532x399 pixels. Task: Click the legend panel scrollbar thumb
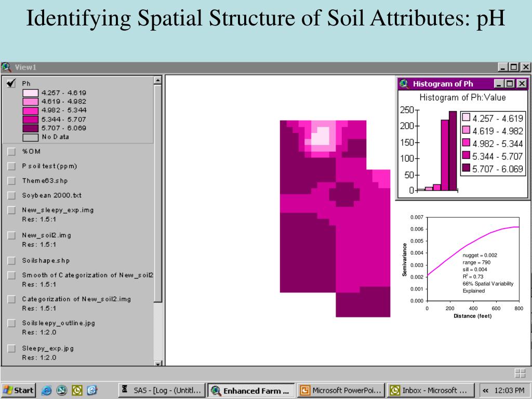158,193
